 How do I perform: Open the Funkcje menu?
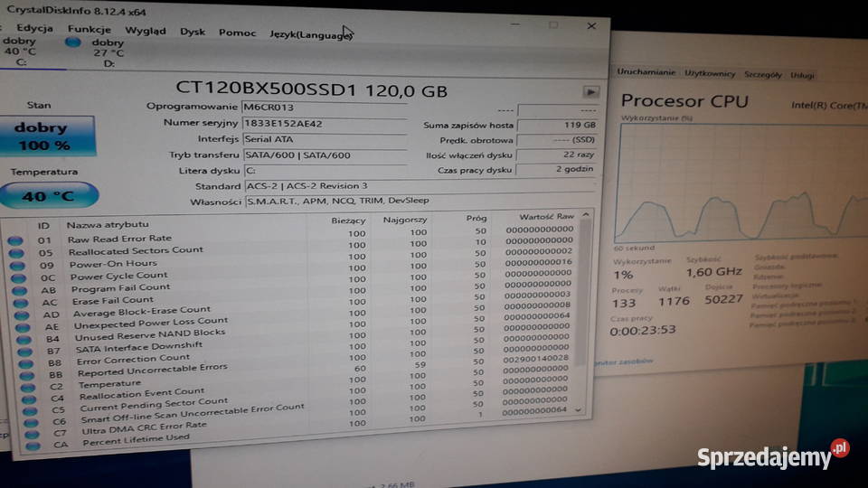pos(90,29)
